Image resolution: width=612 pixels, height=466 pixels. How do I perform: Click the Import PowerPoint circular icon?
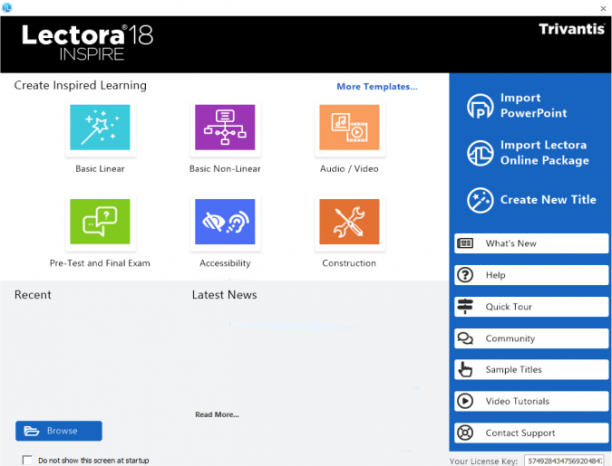point(480,106)
